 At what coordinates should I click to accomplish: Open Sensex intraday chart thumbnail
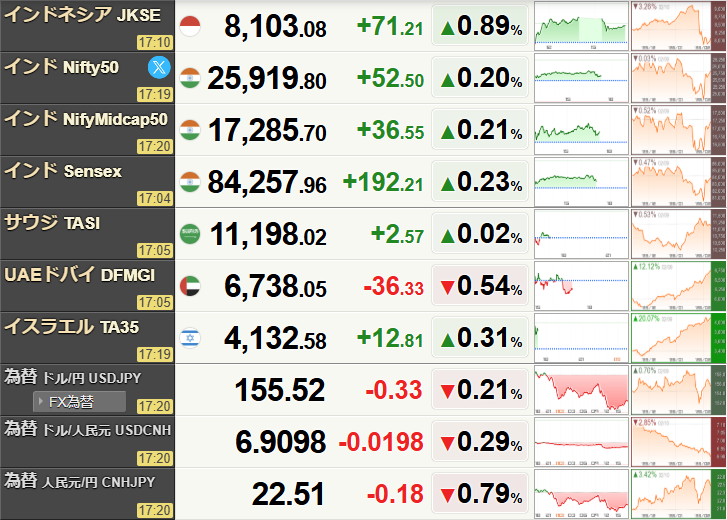(x=581, y=182)
